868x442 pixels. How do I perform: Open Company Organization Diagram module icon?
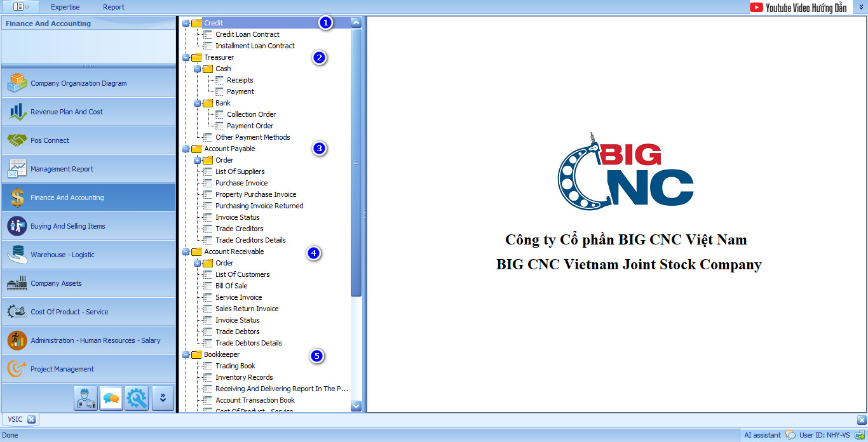coord(17,83)
